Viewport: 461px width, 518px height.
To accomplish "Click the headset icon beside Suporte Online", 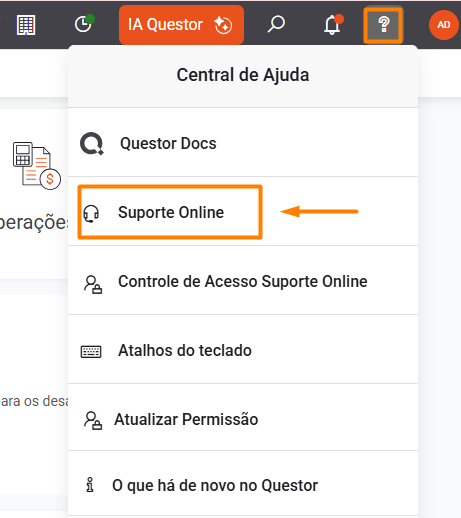I will tap(91, 213).
